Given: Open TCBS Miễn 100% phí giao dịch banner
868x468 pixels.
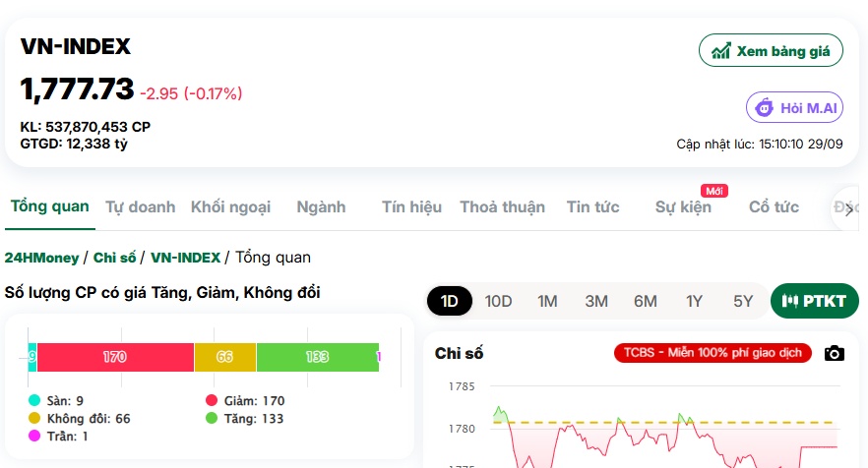Looking at the screenshot, I should tap(713, 353).
